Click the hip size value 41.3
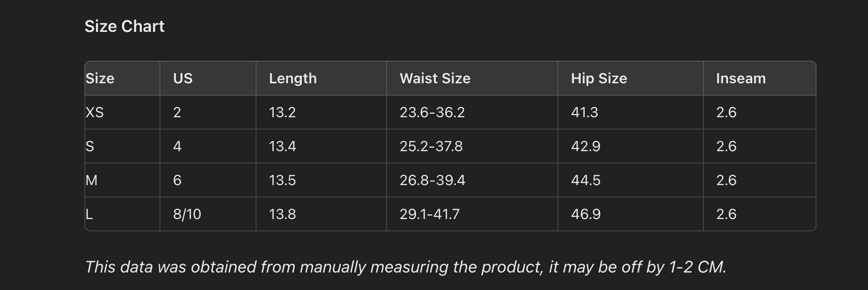The width and height of the screenshot is (868, 290). (x=584, y=112)
